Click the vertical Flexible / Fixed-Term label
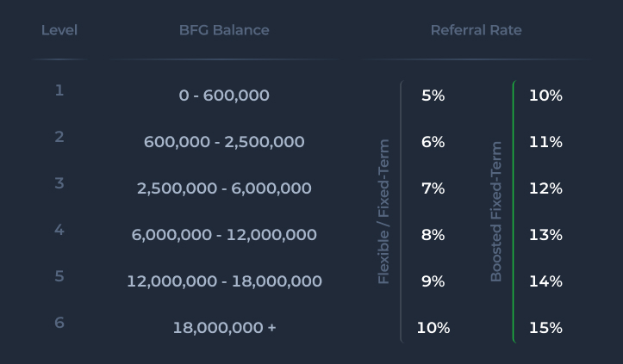This screenshot has height=364, width=623. 384,212
